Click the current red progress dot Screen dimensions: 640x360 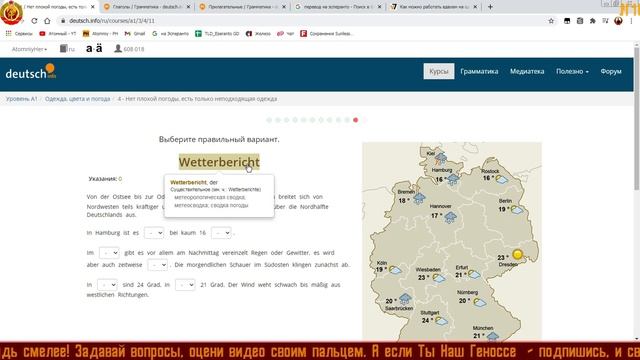pyautogui.click(x=356, y=120)
